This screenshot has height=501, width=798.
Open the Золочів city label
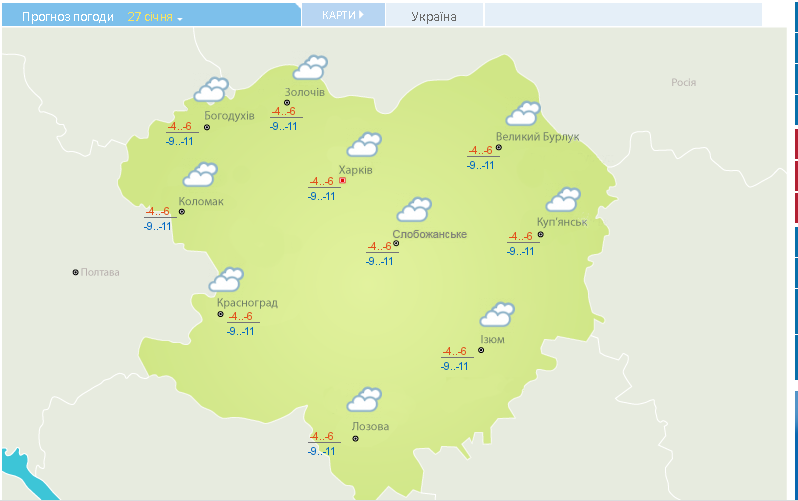click(304, 92)
